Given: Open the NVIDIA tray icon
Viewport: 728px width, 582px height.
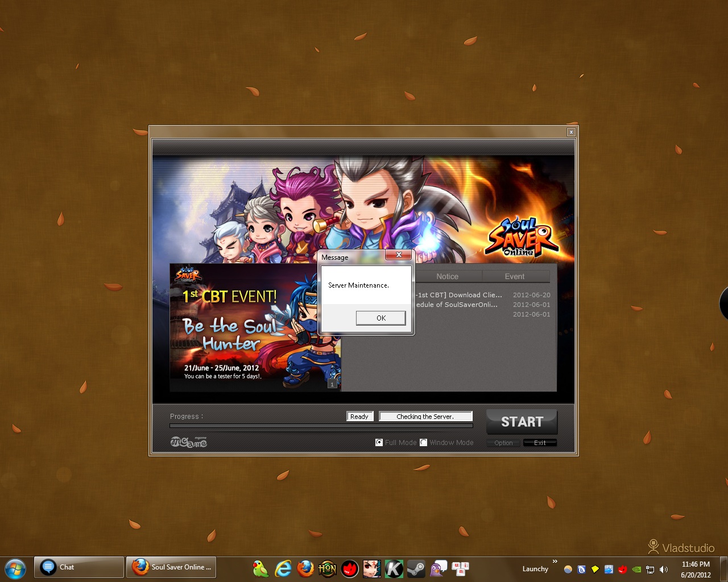Looking at the screenshot, I should click(636, 569).
